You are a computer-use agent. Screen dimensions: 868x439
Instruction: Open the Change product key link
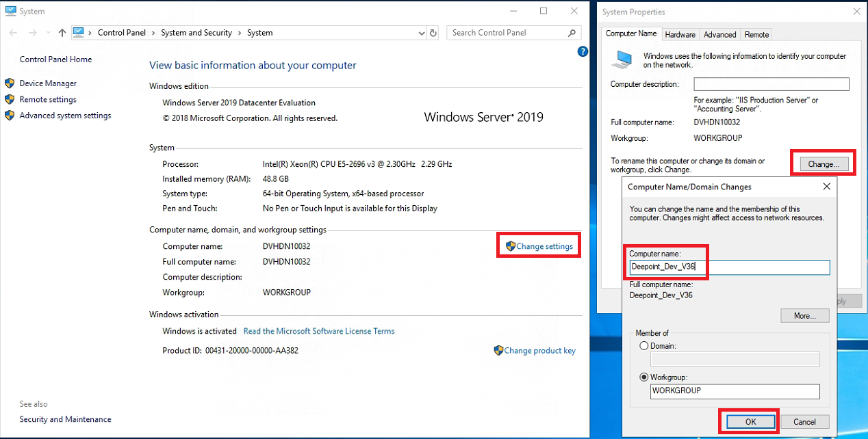tap(539, 350)
